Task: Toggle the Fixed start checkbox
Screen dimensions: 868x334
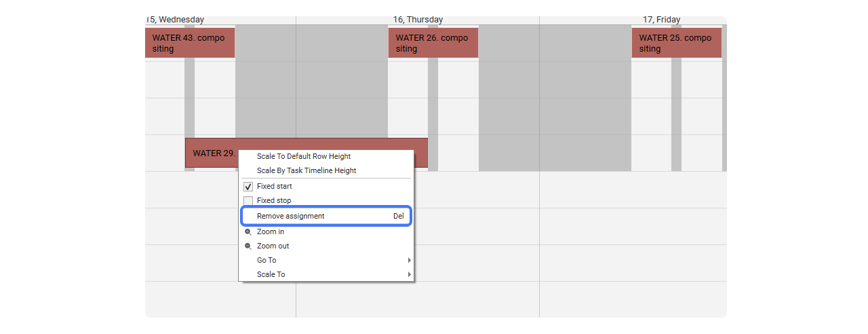Action: click(248, 187)
